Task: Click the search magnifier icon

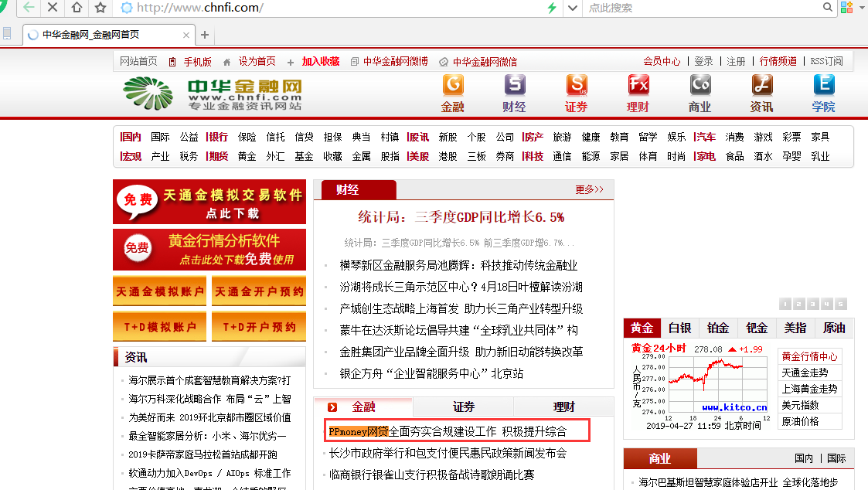Action: (828, 7)
